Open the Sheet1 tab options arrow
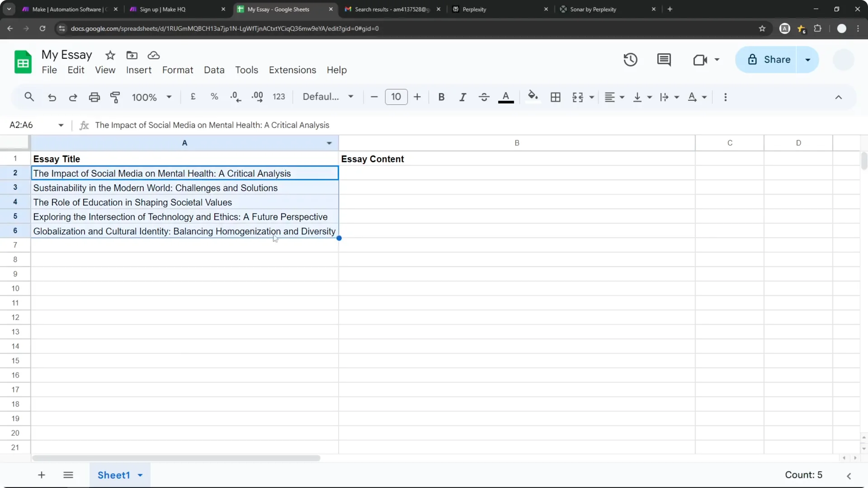This screenshot has height=488, width=868. tap(140, 475)
